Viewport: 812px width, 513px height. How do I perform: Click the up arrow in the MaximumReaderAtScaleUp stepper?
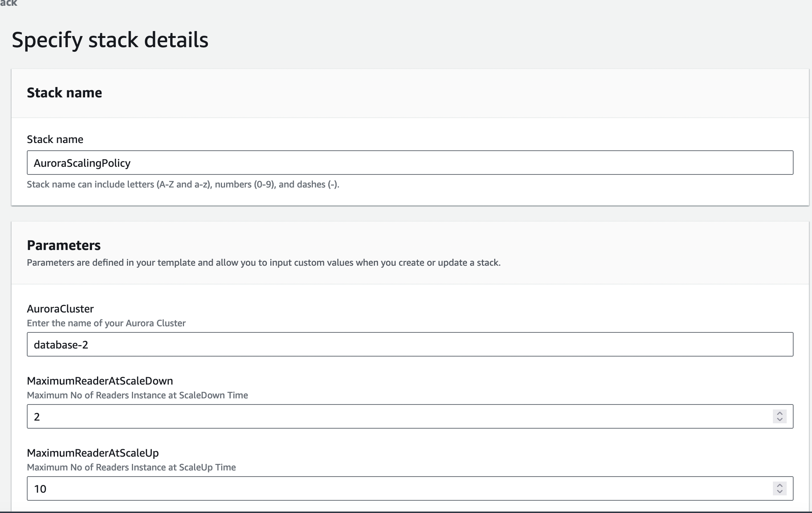pyautogui.click(x=779, y=485)
